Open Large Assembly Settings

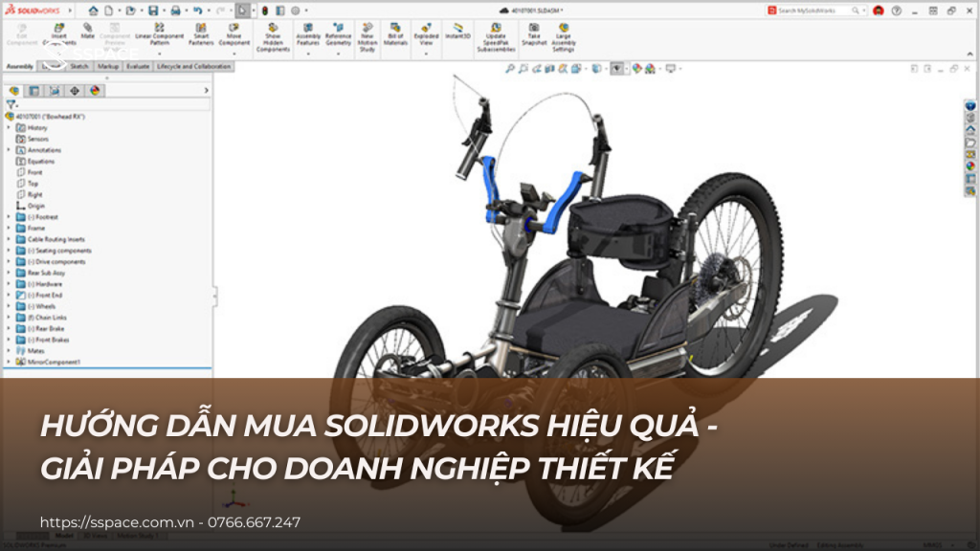(x=563, y=37)
